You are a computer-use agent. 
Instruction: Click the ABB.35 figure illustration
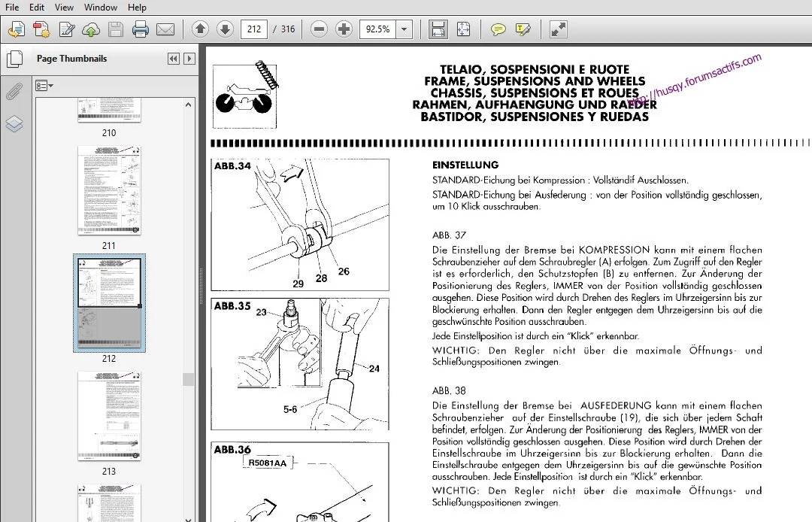point(300,364)
